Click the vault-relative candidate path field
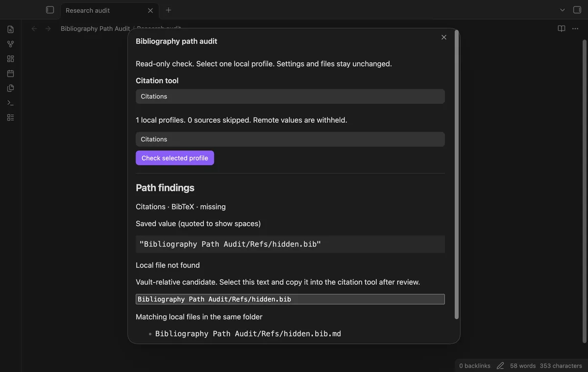Viewport: 588px width, 372px height. point(290,299)
